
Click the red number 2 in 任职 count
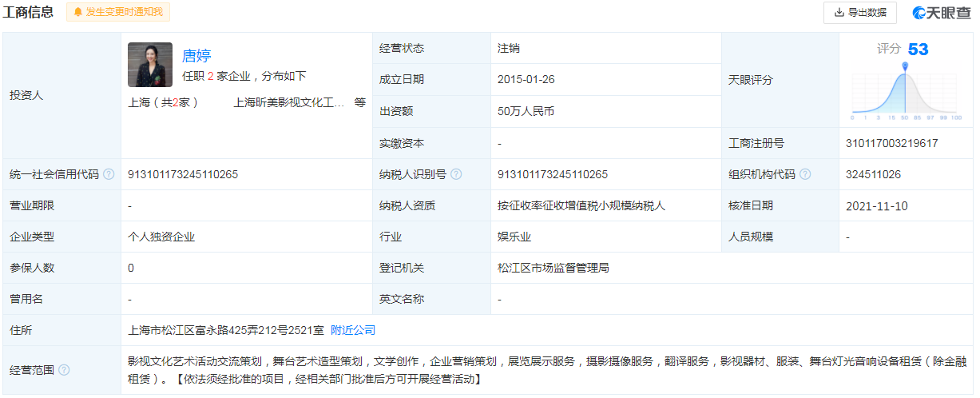tap(210, 77)
